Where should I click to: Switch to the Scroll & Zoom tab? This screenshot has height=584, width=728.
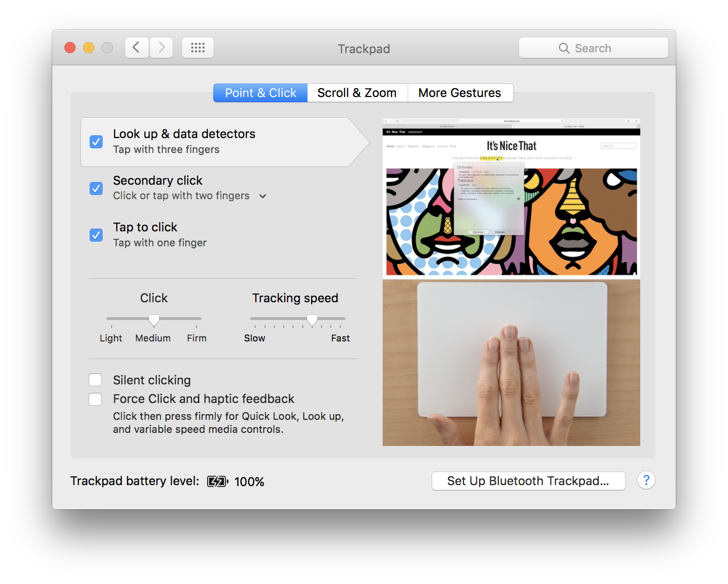click(x=357, y=93)
